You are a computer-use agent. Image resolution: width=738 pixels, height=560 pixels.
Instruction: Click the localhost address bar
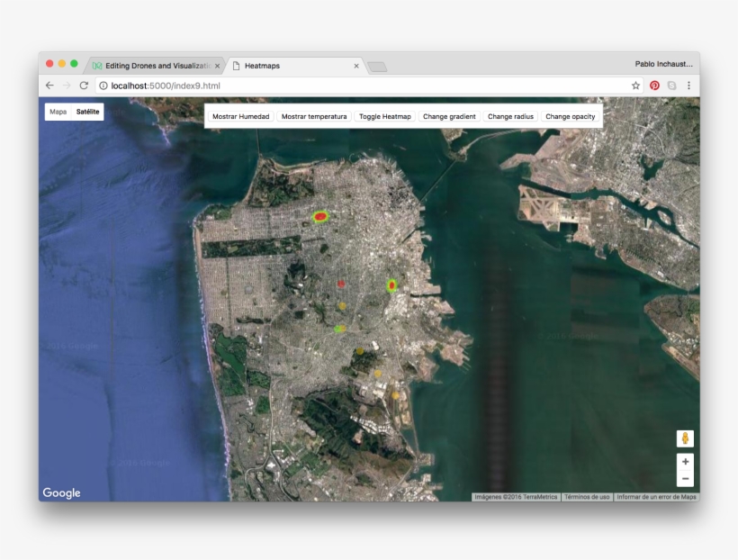360,86
